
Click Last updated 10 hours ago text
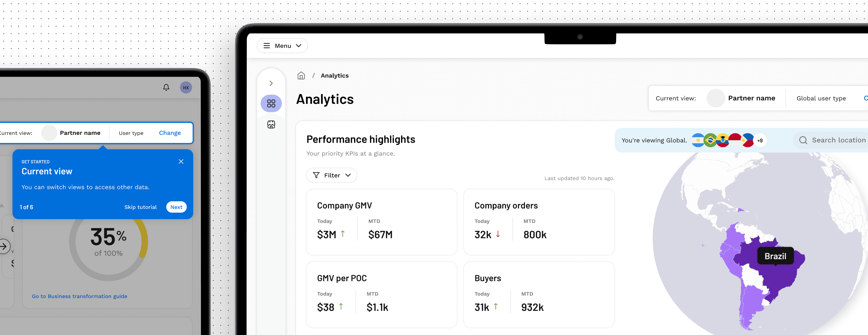tap(579, 178)
